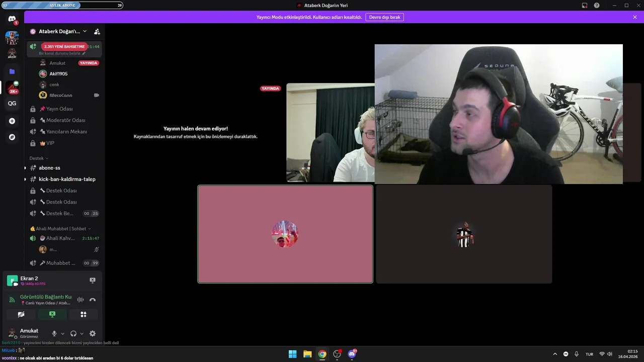Invite people to server icon
This screenshot has width=644, height=362.
click(97, 31)
